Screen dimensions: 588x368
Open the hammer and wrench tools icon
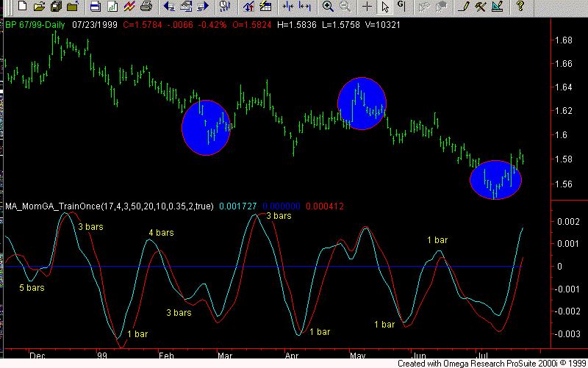point(481,6)
